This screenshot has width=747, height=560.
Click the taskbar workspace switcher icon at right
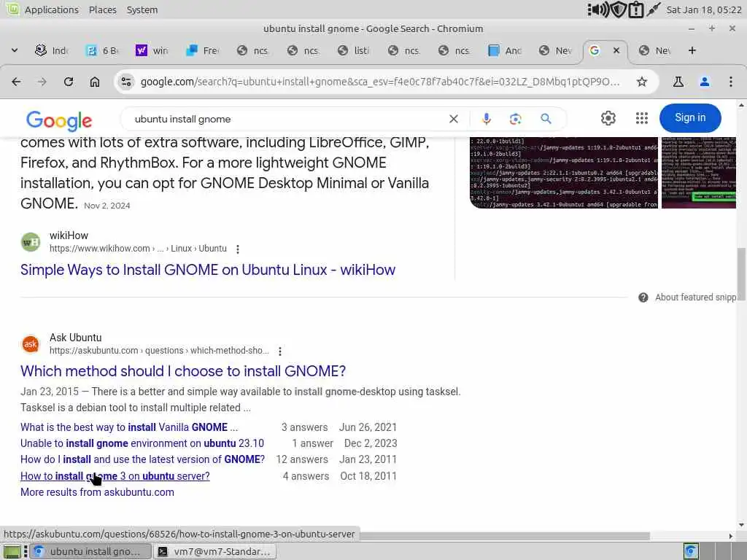pos(691,551)
